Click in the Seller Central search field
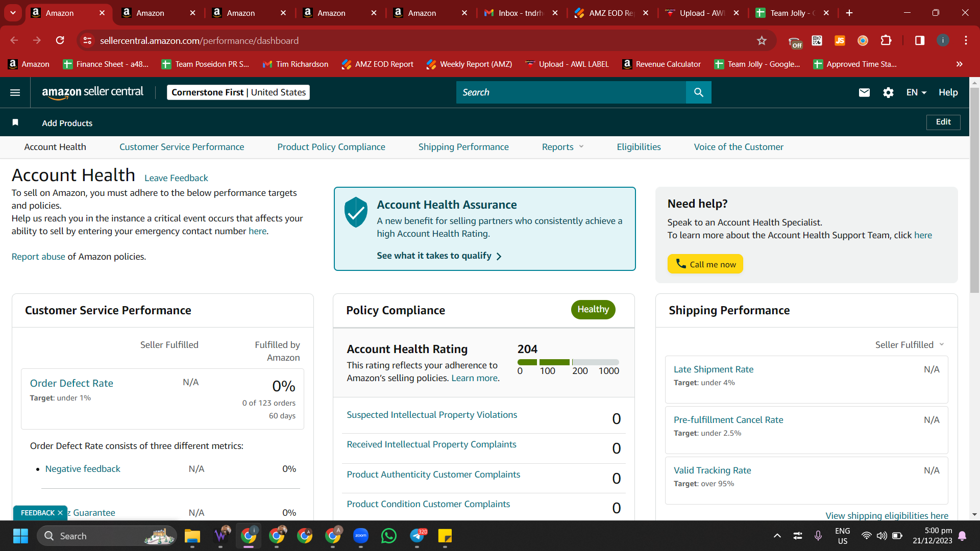Screen dimensions: 980x551 (571, 92)
